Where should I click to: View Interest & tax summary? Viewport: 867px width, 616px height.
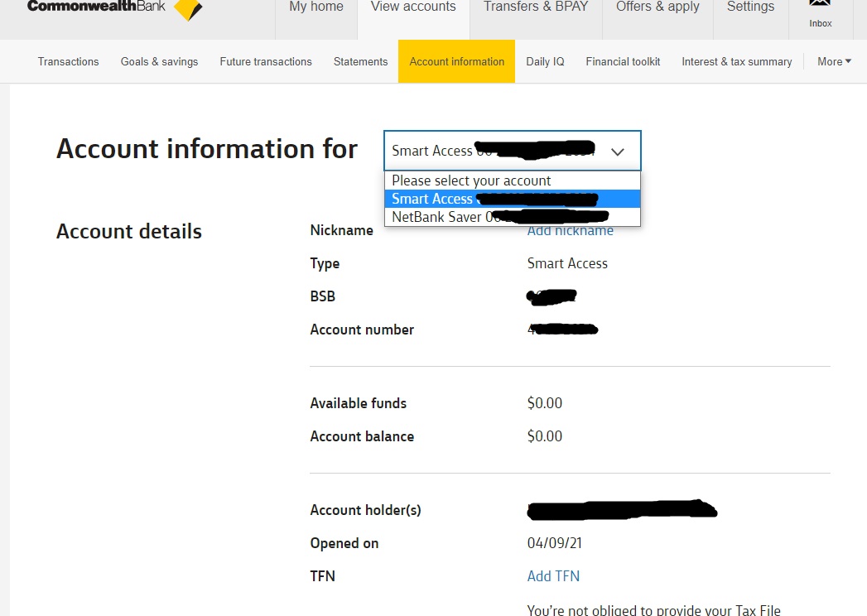pyautogui.click(x=736, y=61)
